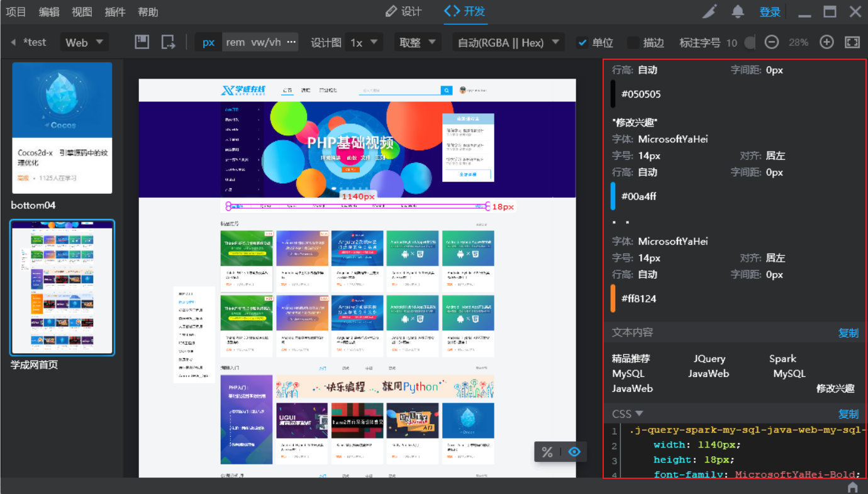Click the export icon next to save

[x=168, y=42]
